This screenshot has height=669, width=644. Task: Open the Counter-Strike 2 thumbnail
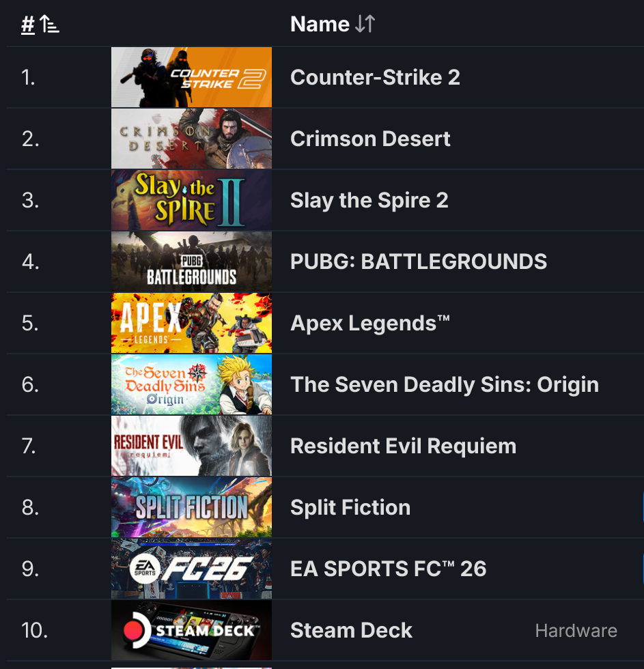coord(191,77)
